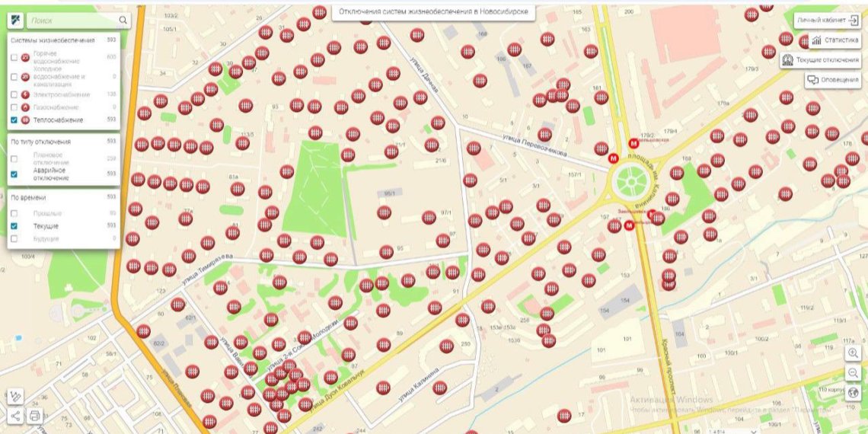Open Статистика panel
This screenshot has width=868, height=434.
[x=834, y=40]
